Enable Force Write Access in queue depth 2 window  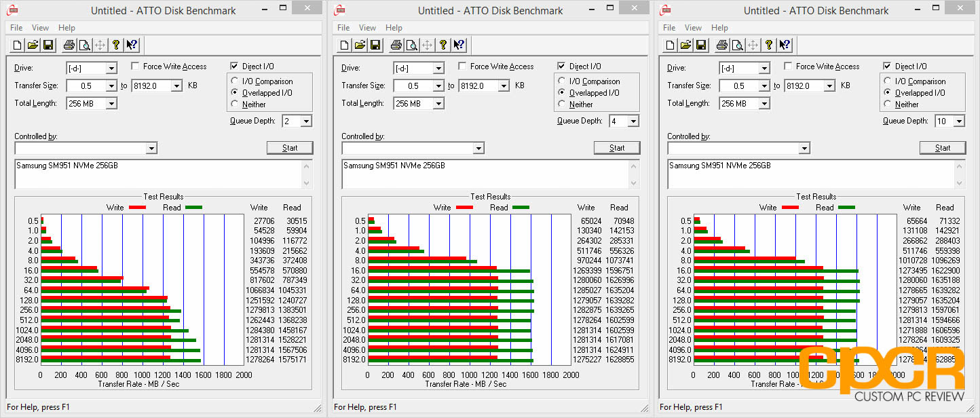coord(135,66)
